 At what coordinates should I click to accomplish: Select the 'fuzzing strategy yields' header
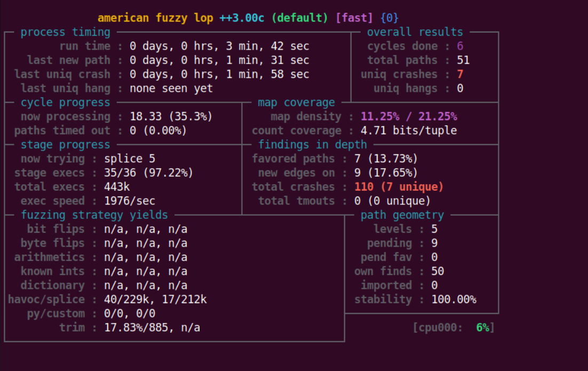94,215
